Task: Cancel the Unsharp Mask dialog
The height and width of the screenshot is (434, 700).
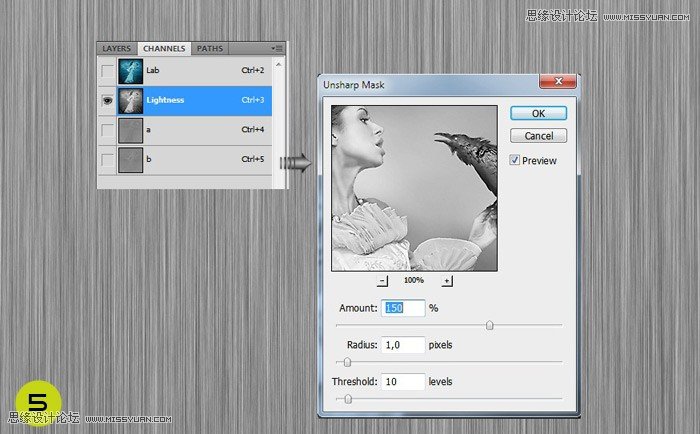Action: tap(538, 136)
